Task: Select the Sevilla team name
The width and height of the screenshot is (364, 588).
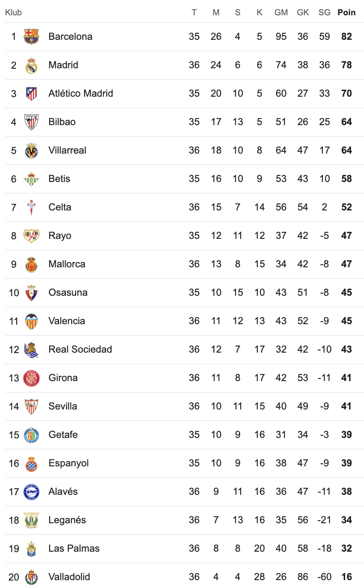Action: [63, 406]
